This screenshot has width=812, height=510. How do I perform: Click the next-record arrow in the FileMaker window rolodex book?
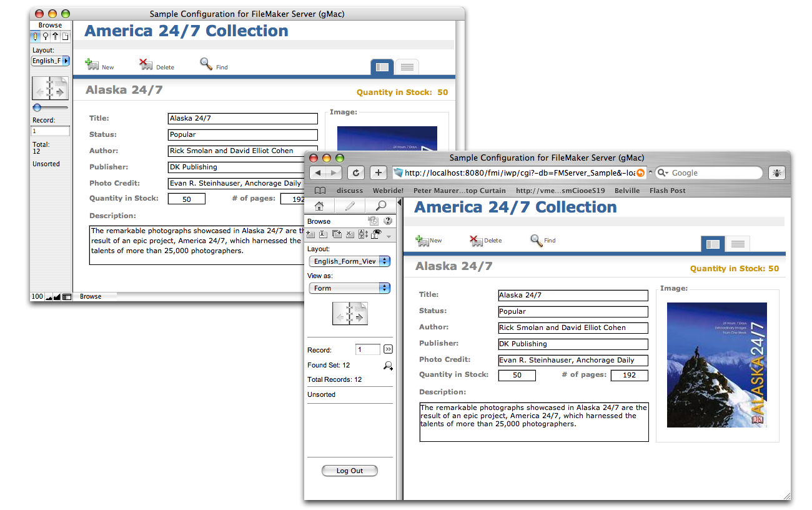[60, 91]
